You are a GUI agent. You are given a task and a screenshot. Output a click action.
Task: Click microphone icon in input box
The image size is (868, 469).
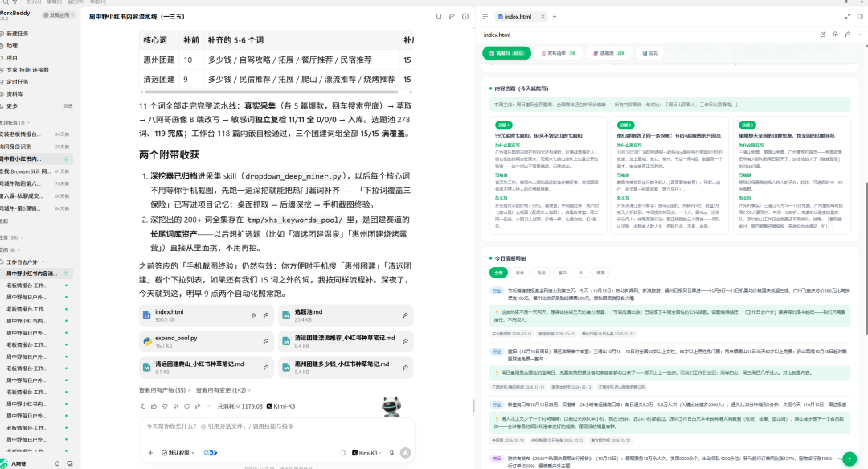pos(391,453)
